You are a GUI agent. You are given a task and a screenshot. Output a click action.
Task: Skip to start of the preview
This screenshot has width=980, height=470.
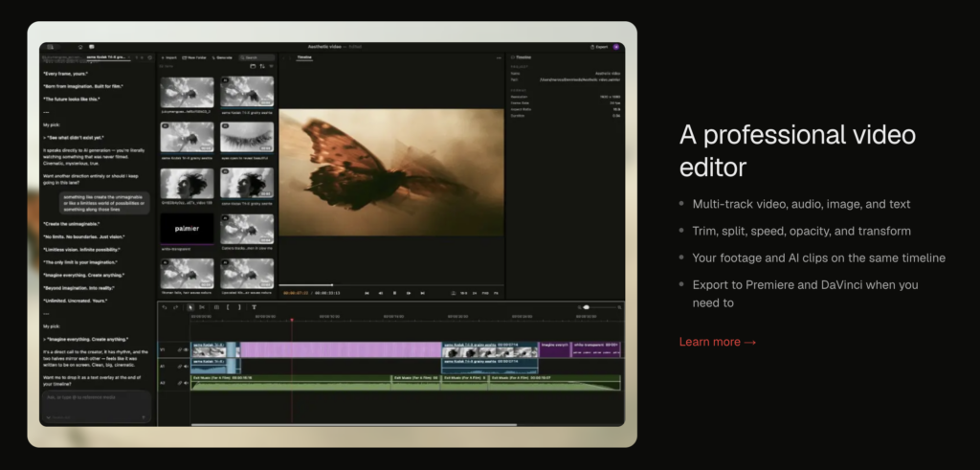[x=367, y=293]
